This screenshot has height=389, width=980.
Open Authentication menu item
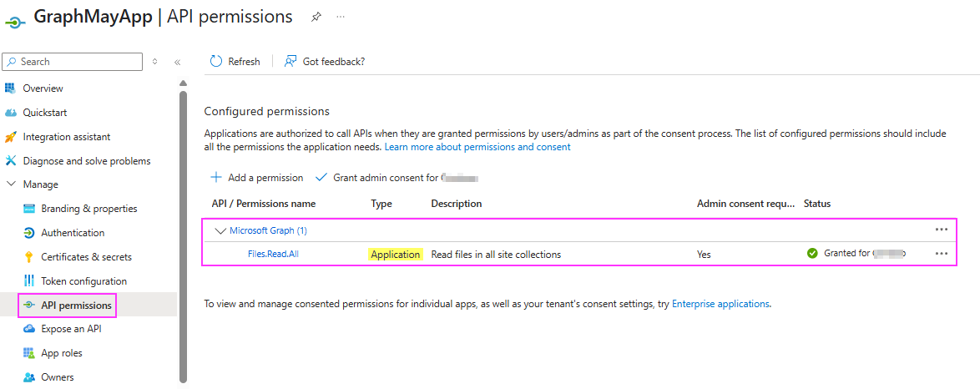click(73, 233)
